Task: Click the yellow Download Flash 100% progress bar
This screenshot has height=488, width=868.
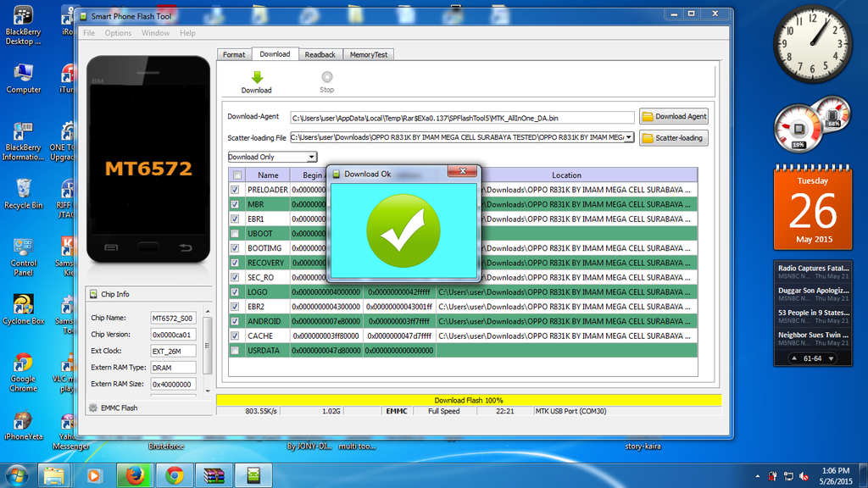Action: [x=469, y=400]
